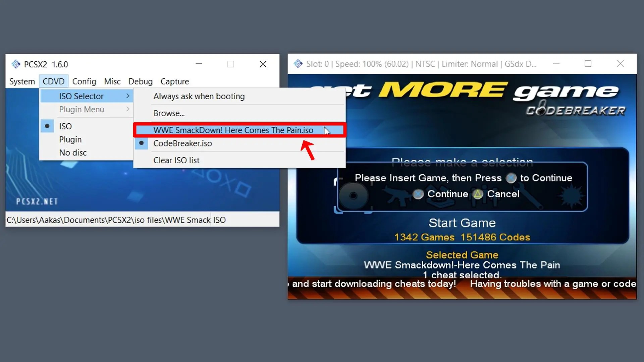Select the ISO source radio option
The image size is (644, 362).
(65, 126)
